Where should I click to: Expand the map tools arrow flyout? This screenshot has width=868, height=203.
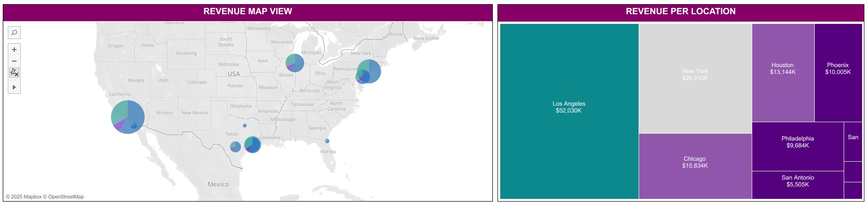(x=14, y=87)
